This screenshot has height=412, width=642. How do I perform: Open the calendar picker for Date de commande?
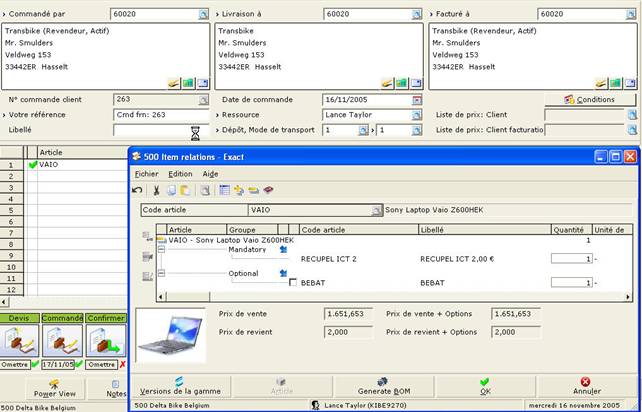click(416, 100)
